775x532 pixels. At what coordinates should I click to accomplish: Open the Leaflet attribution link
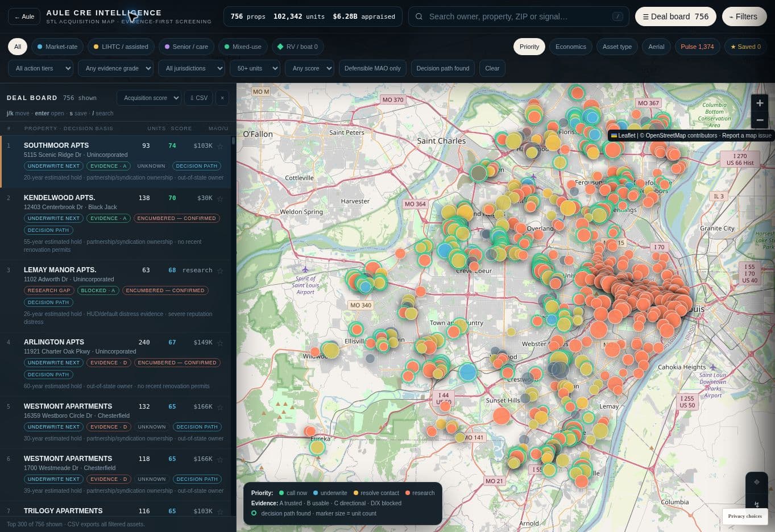click(x=623, y=135)
